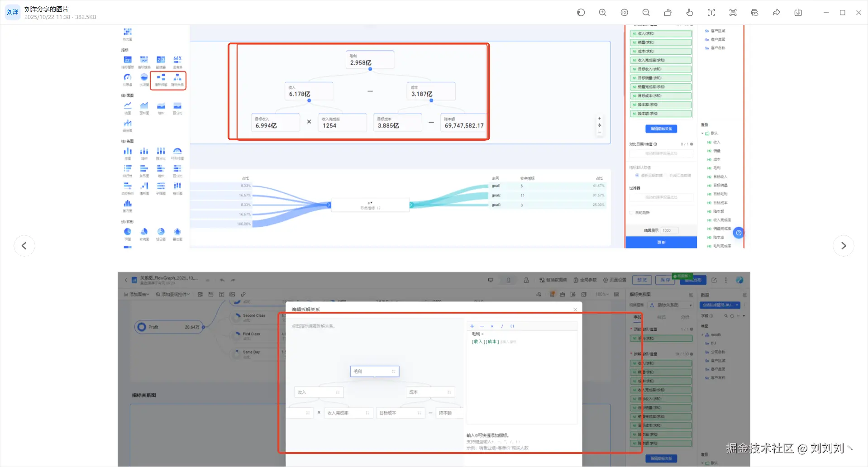Switch to the 样式 tab
The width and height of the screenshot is (868, 467).
point(661,317)
